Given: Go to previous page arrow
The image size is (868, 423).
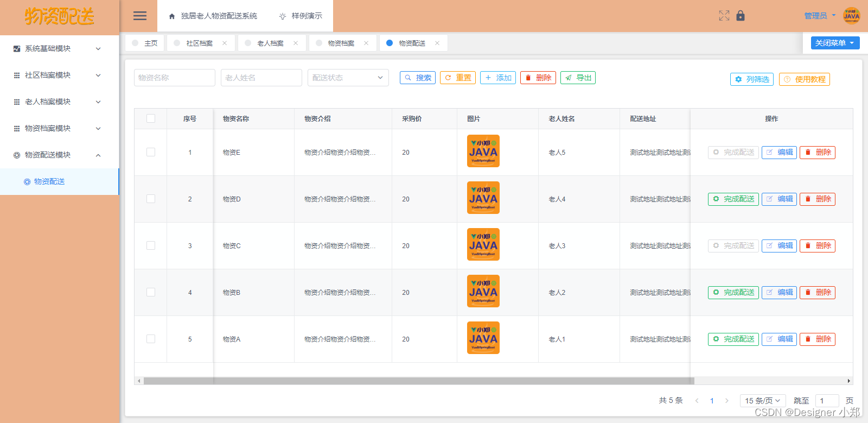Looking at the screenshot, I should (x=697, y=401).
